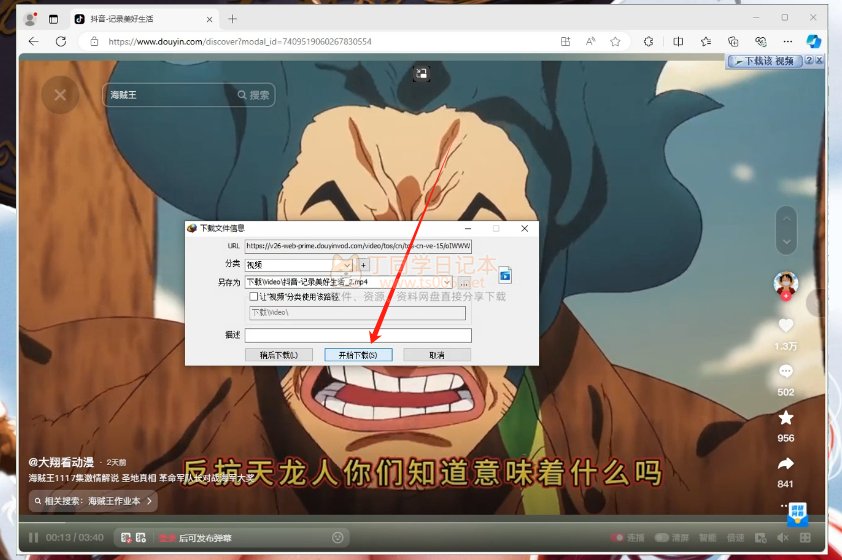Click the IDM 下载该视频 download panel button
842x560 pixels.
[765, 61]
